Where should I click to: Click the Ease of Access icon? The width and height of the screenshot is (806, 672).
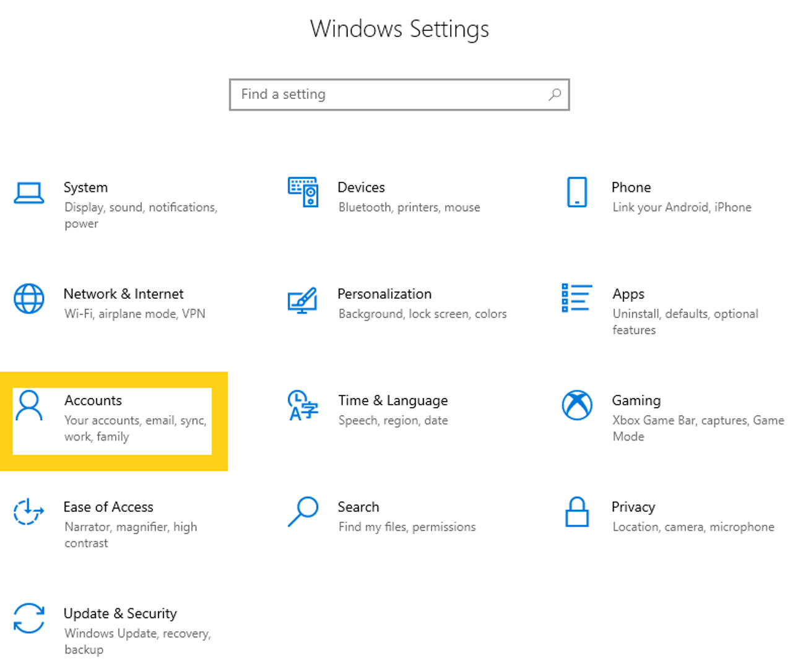(28, 512)
